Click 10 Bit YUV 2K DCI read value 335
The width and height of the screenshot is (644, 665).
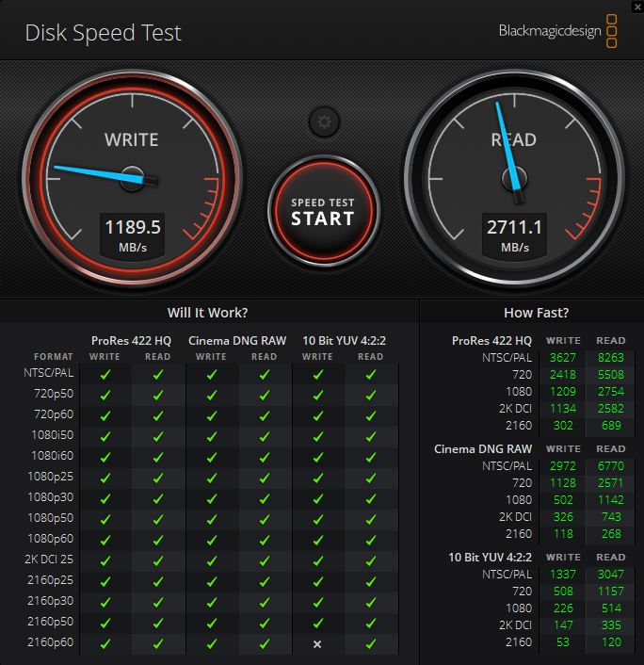point(611,625)
